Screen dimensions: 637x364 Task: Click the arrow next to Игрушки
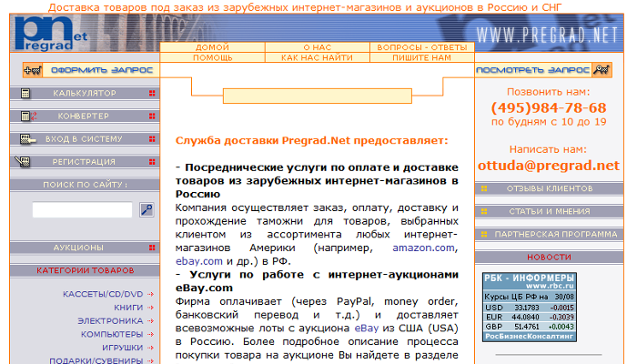pos(151,348)
